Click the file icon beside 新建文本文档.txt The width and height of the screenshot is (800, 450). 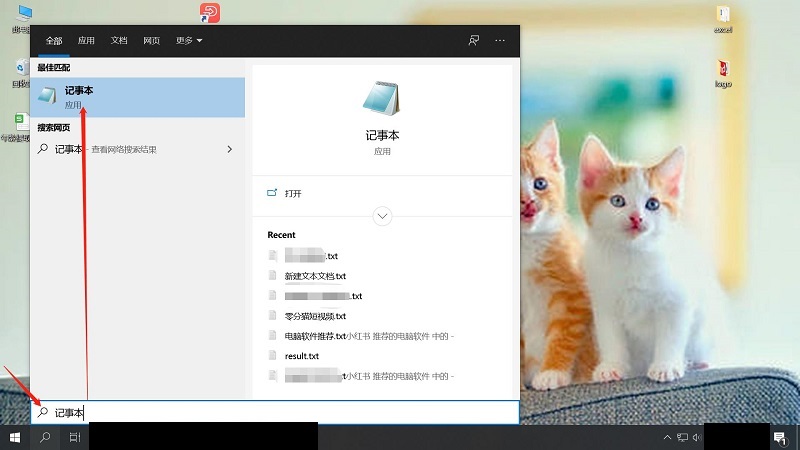(272, 276)
